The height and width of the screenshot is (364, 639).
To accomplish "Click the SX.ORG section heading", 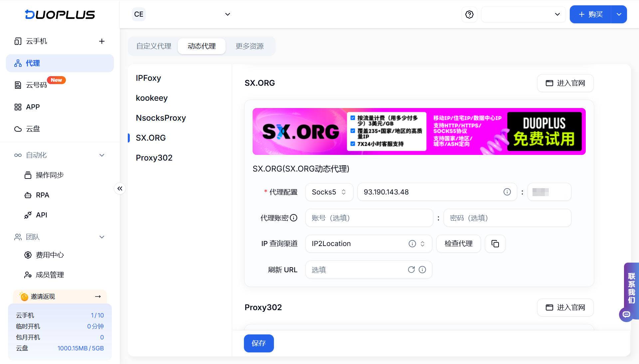I will click(260, 83).
